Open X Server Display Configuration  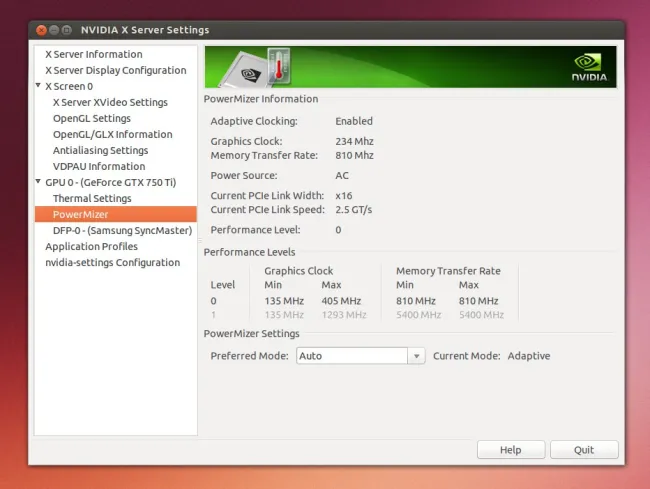coord(116,70)
